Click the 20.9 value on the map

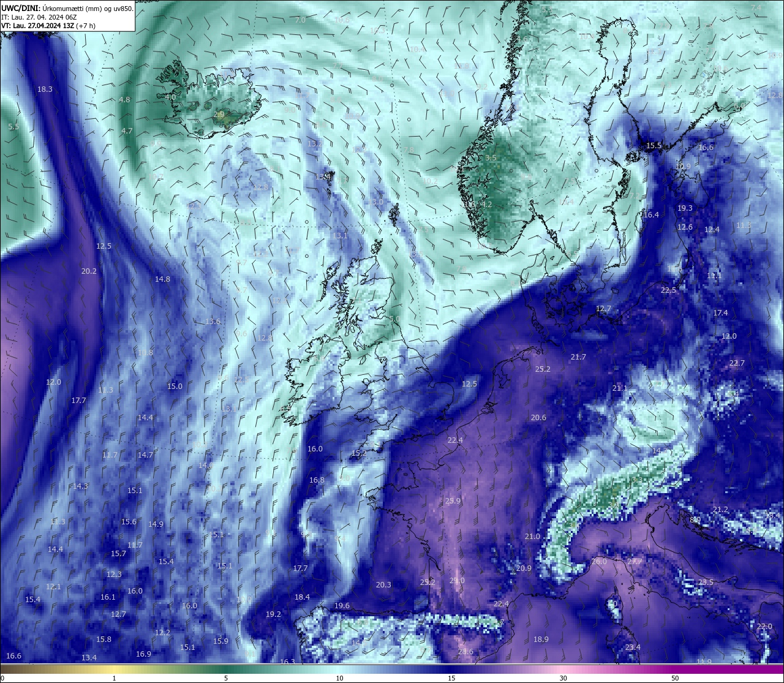(x=524, y=568)
